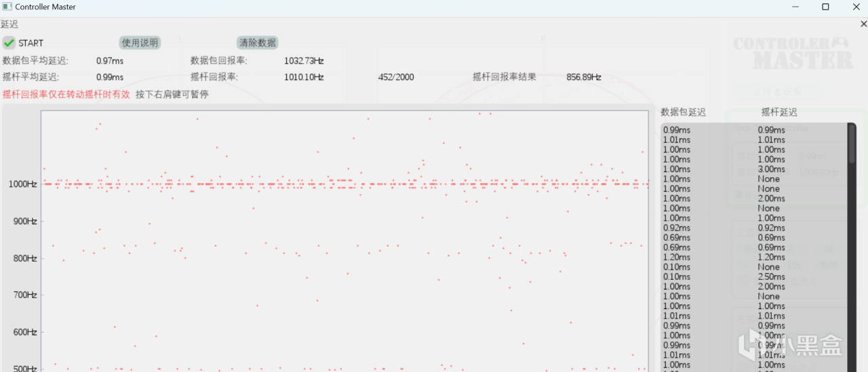This screenshot has height=372, width=868.
Task: Click the 摇杆延迟 column header
Action: (x=779, y=112)
